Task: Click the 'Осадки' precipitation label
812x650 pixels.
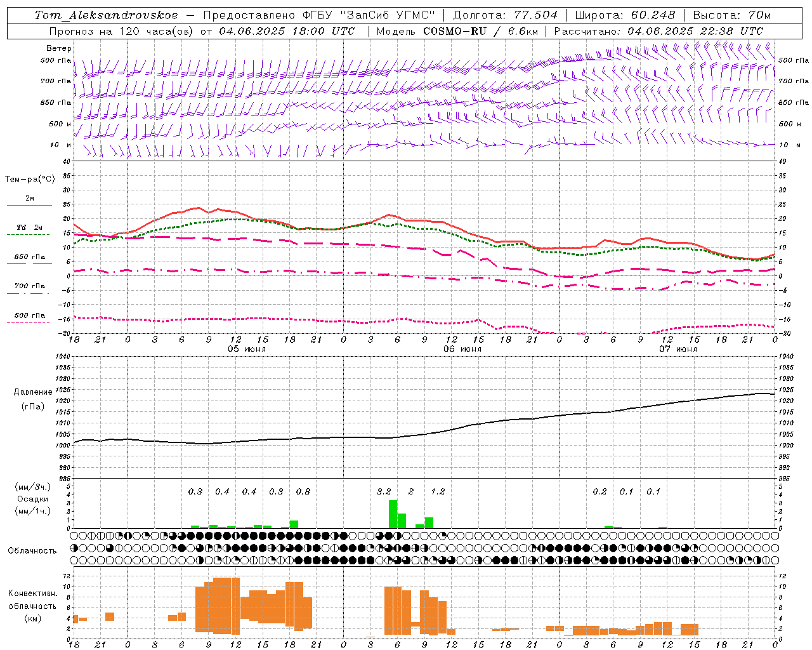Action: coord(32,499)
